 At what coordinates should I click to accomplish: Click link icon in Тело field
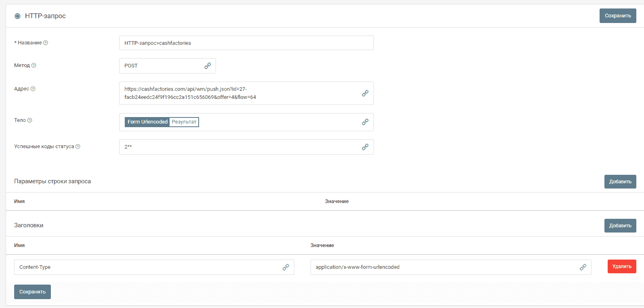365,122
